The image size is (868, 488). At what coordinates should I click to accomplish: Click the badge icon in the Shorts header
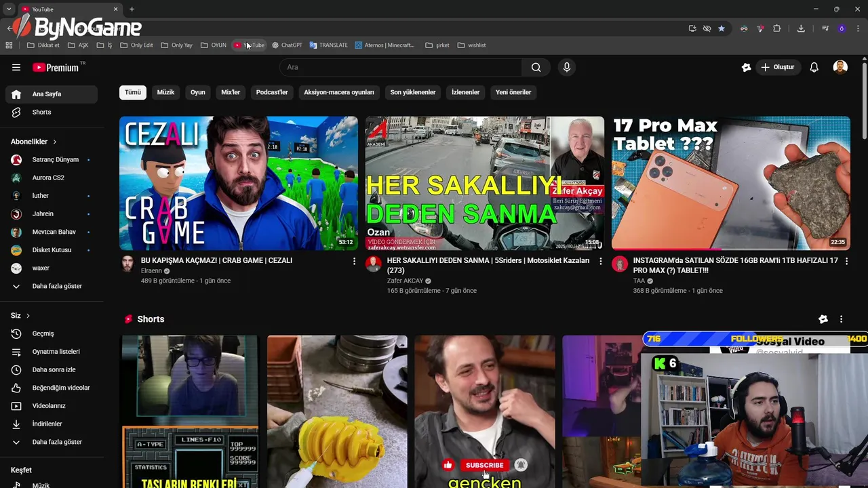point(823,319)
